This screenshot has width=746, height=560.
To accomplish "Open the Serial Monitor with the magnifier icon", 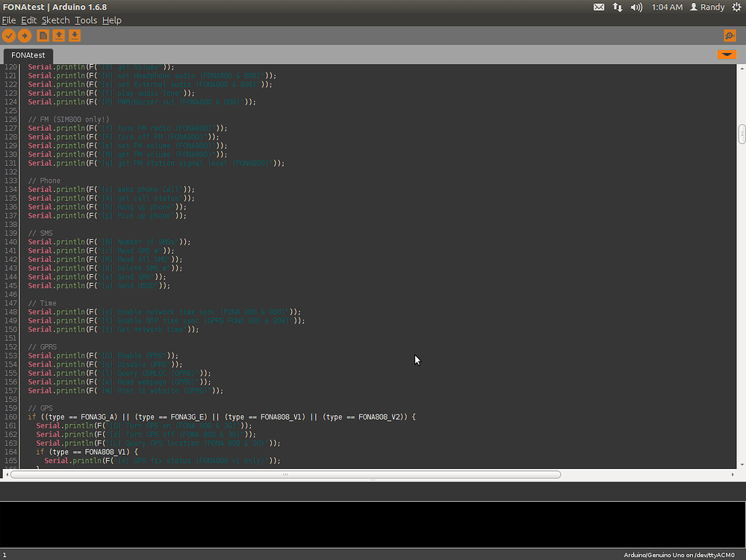I will [730, 35].
